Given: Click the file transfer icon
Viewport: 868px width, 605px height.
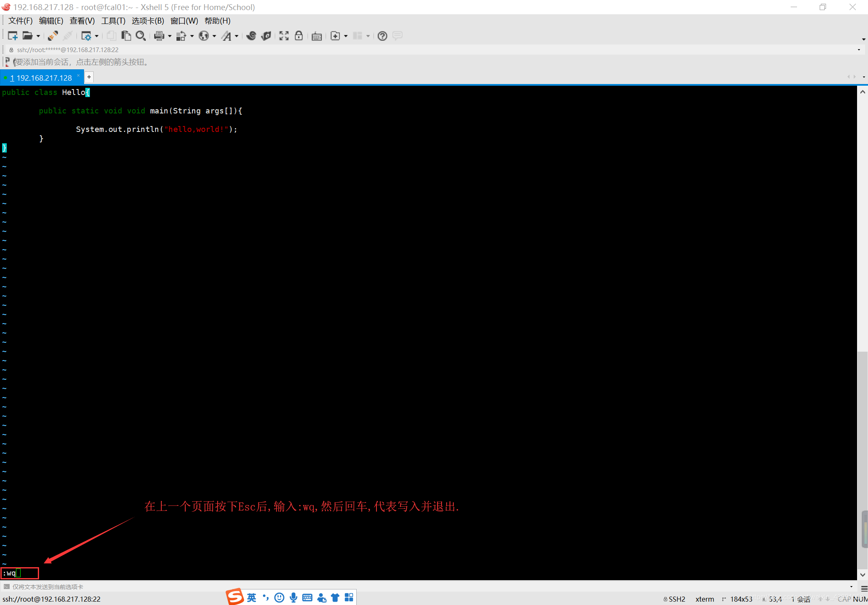Looking at the screenshot, I should [x=181, y=36].
